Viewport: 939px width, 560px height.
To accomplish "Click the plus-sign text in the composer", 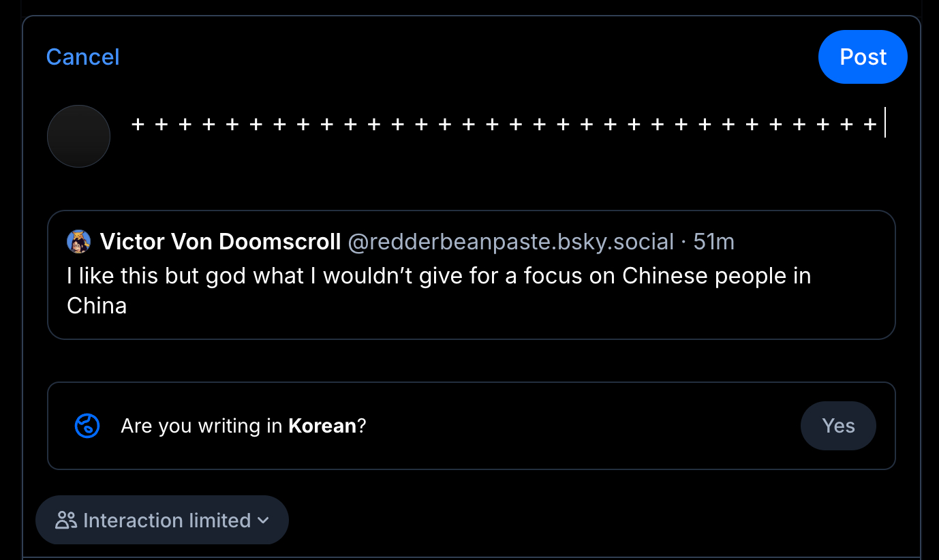I will pyautogui.click(x=504, y=125).
